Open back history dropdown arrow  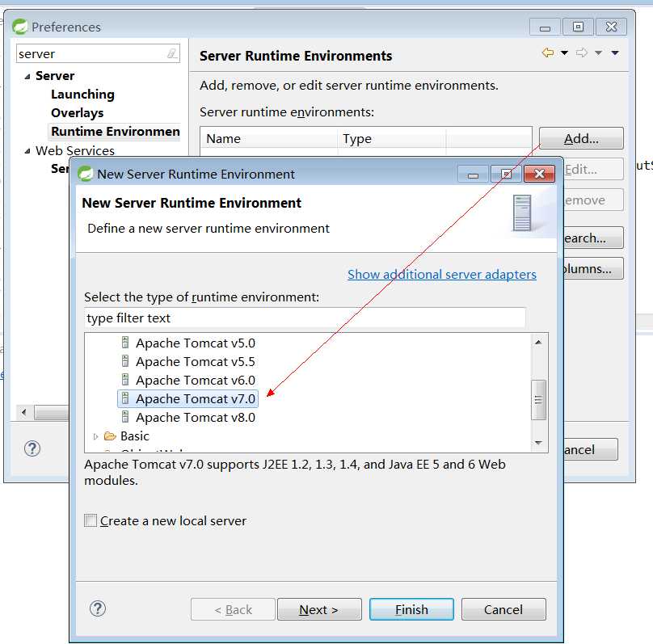[564, 53]
